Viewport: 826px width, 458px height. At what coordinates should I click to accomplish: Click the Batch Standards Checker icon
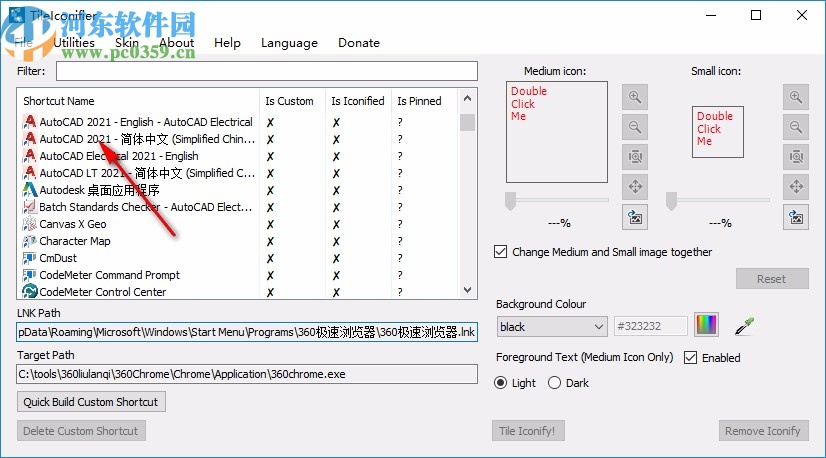[x=30, y=207]
